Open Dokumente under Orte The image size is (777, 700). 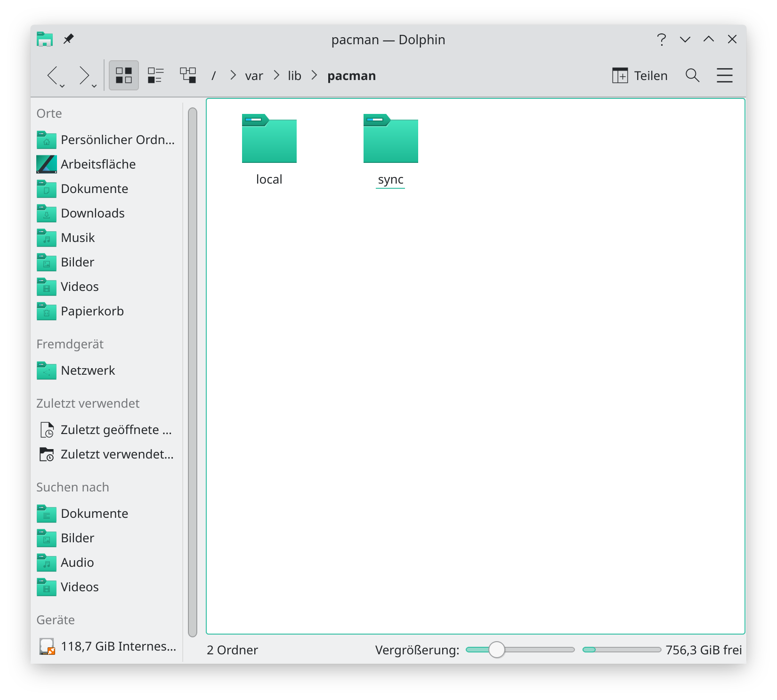tap(106, 189)
